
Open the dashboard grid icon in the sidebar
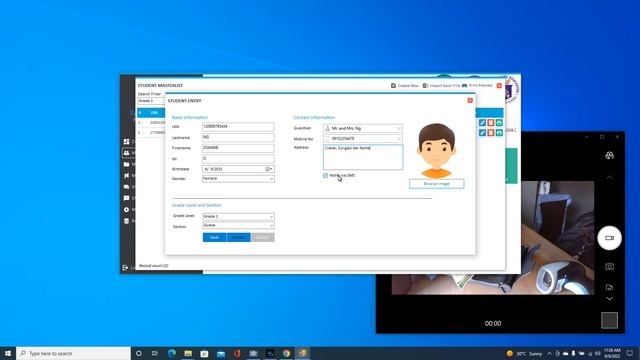pyautogui.click(x=127, y=142)
